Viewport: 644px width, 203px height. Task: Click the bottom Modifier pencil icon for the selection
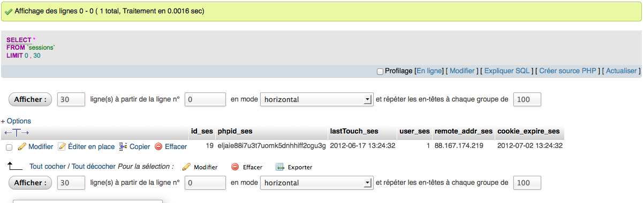pos(186,167)
